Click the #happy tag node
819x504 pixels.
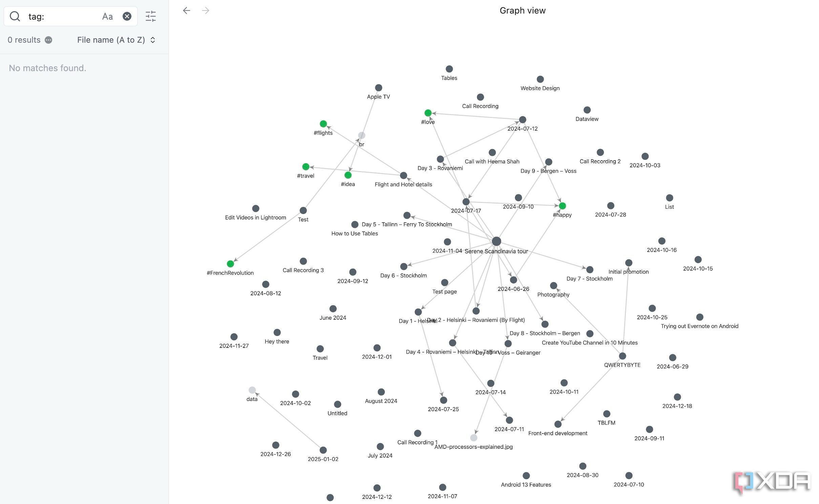tap(562, 206)
